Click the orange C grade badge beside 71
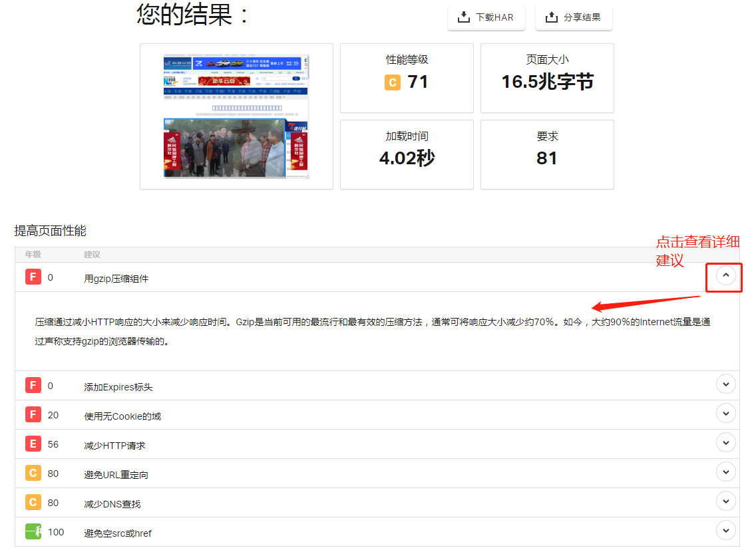The width and height of the screenshot is (756, 556). pyautogui.click(x=393, y=82)
